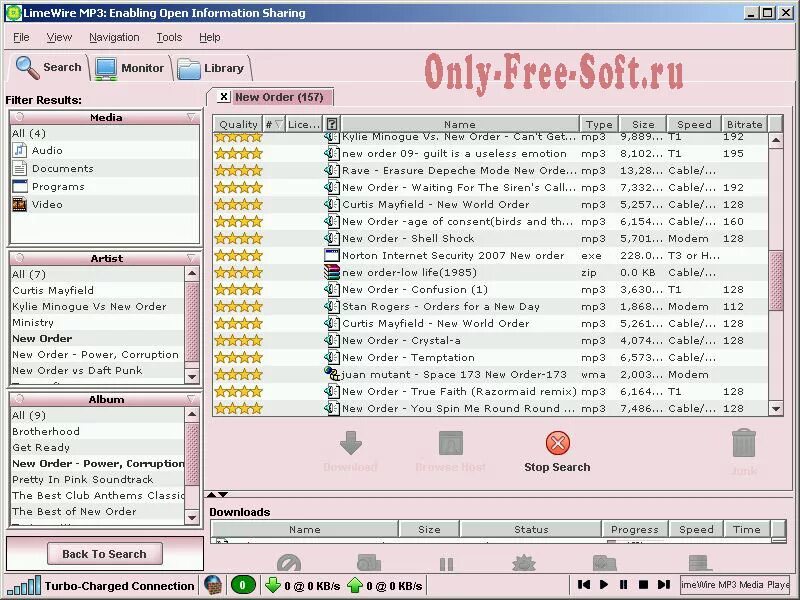The width and height of the screenshot is (800, 600).
Task: Open the View menu
Action: click(59, 37)
